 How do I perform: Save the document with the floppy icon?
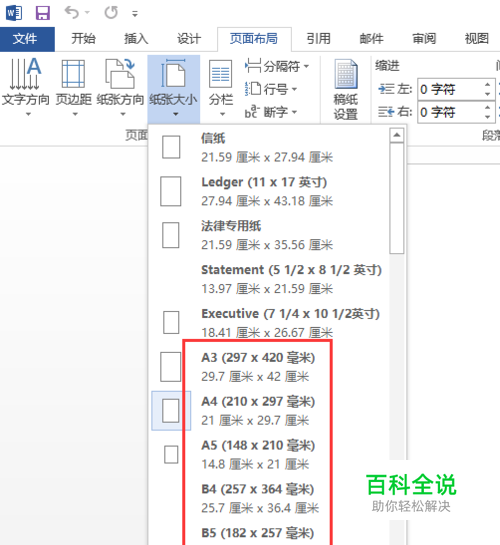click(x=43, y=13)
